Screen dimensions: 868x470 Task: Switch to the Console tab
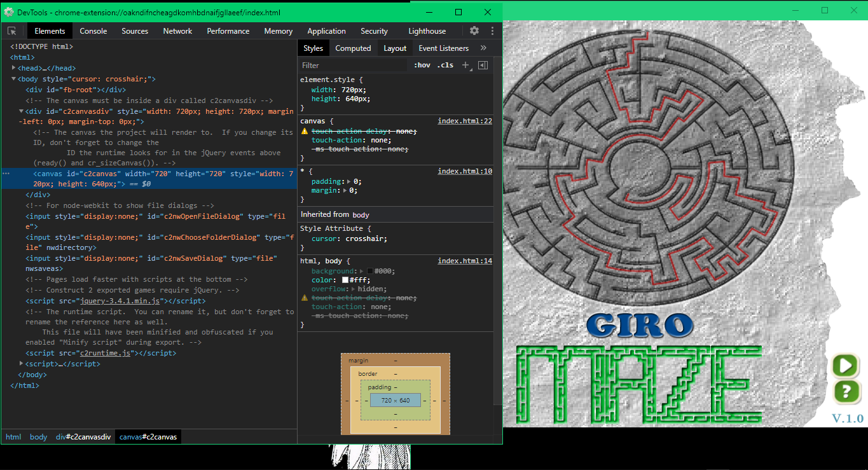(x=93, y=31)
